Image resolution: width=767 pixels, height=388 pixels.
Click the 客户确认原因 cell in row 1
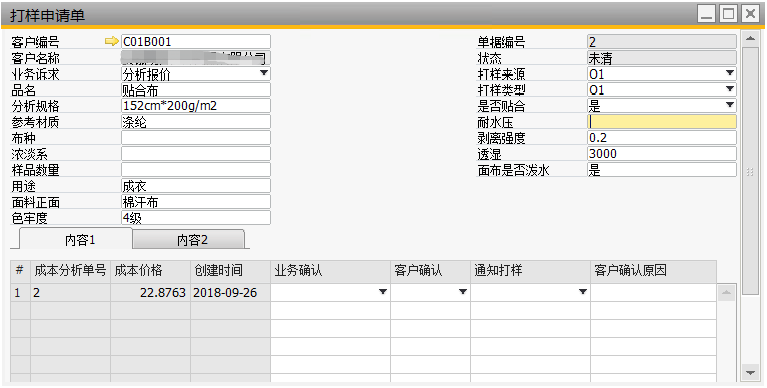(x=654, y=293)
